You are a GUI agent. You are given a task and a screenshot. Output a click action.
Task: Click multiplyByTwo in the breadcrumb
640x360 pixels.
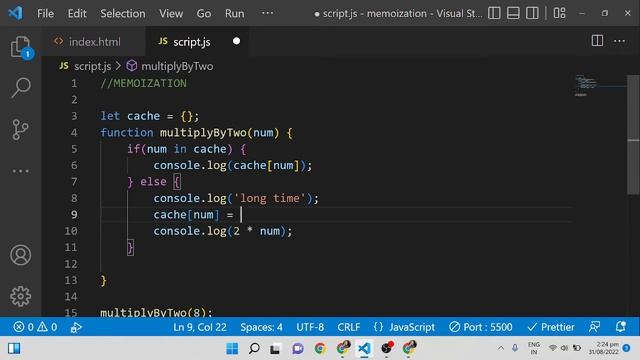[177, 66]
